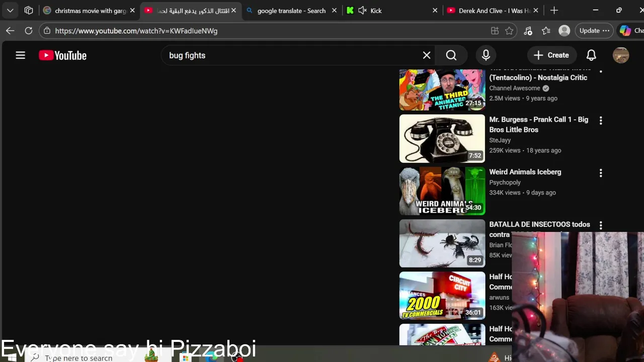The height and width of the screenshot is (362, 644).
Task: Switch to the 'christmas movie with garg' tab
Action: (x=90, y=11)
